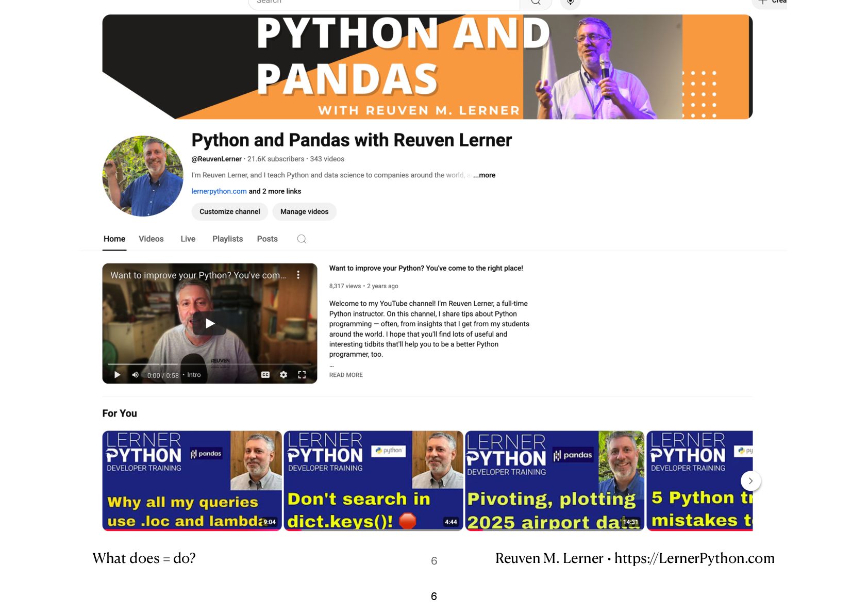Screen dimensions: 868x614
Task: Click the @ReuvenLerner handle text
Action: pos(216,159)
